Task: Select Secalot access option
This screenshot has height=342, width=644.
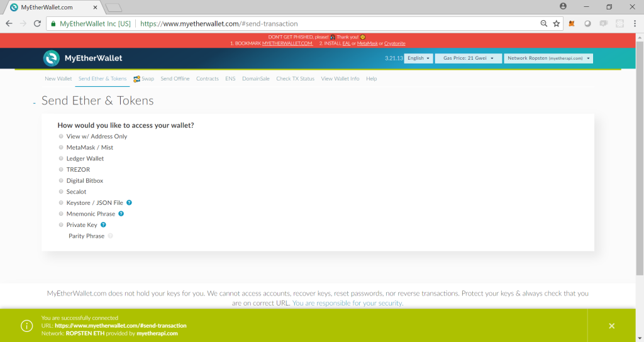Action: pyautogui.click(x=61, y=192)
